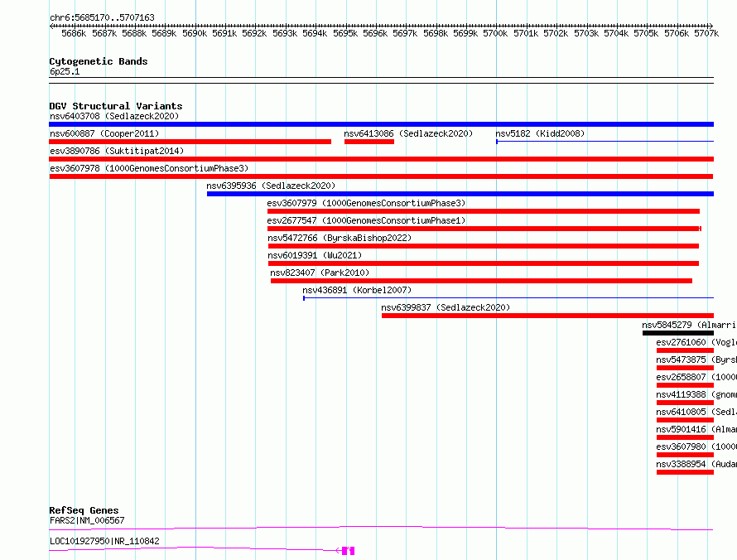Select nsv6399837 (Sedlazeck2020) variant label
Screen dimensions: 737x560
tap(446, 307)
